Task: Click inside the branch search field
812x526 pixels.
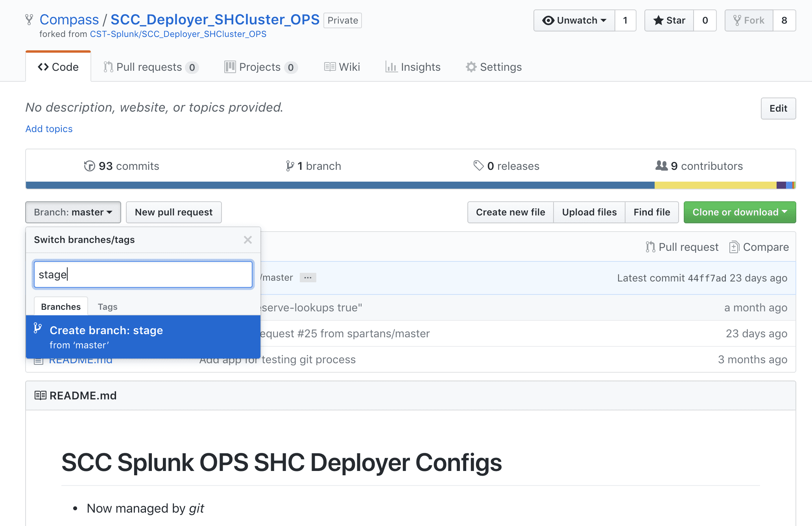Action: click(x=143, y=274)
